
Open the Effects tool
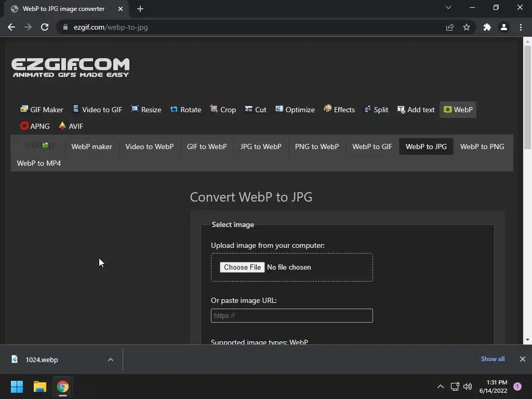coord(339,110)
